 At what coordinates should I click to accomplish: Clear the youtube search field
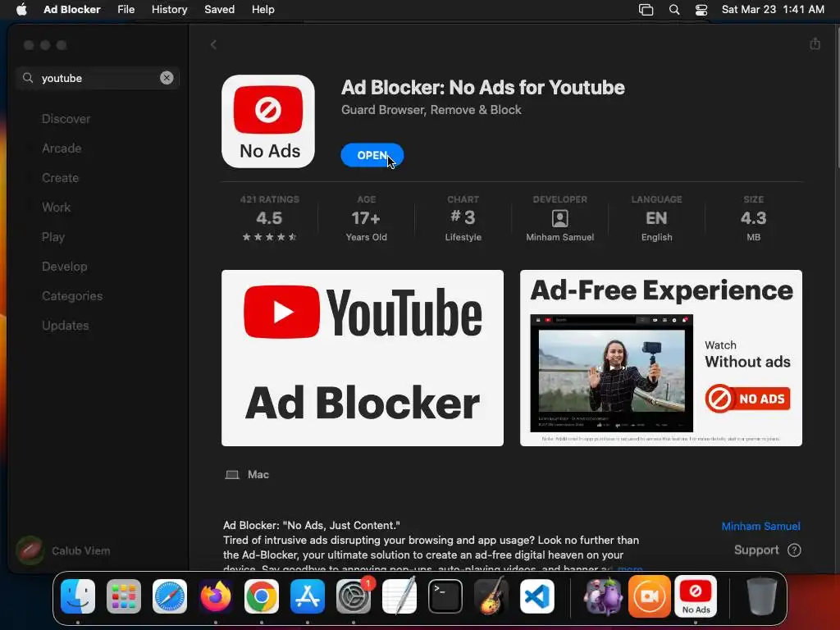tap(167, 78)
